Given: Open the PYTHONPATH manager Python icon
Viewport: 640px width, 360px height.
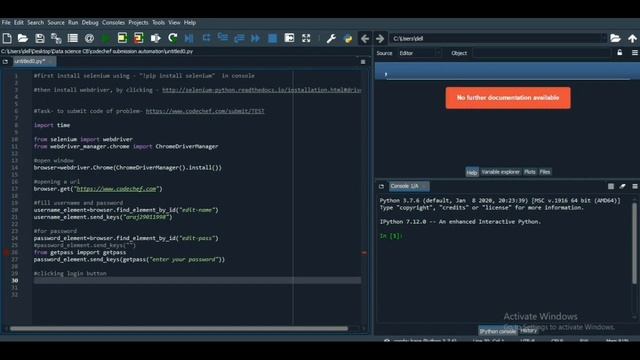Looking at the screenshot, I should pyautogui.click(x=348, y=38).
